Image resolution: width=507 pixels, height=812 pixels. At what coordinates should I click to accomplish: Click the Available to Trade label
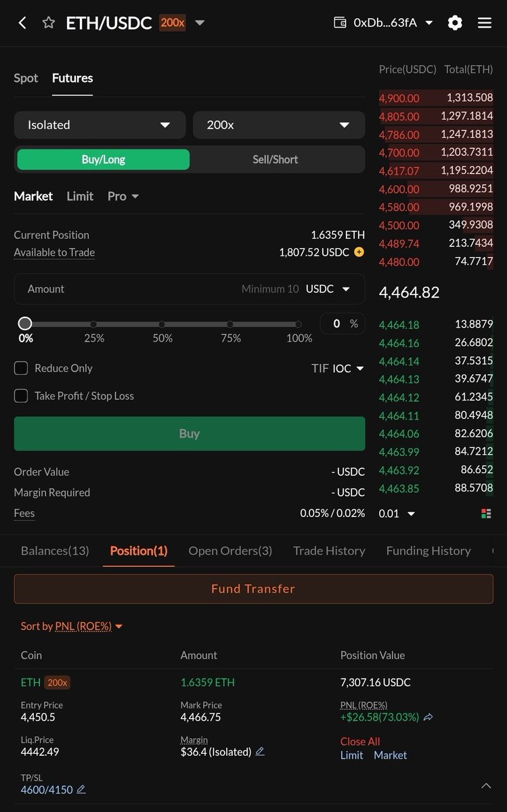tap(54, 252)
